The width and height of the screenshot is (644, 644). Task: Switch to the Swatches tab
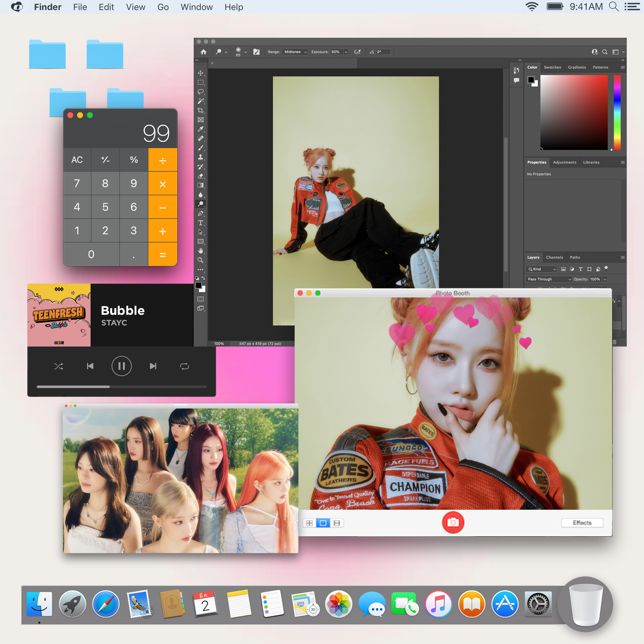552,67
